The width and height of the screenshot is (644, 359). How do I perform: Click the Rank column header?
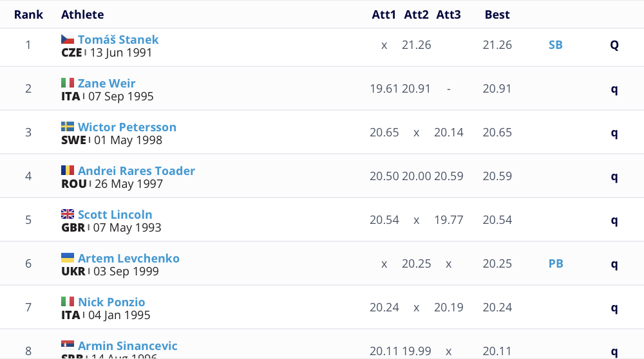click(28, 15)
